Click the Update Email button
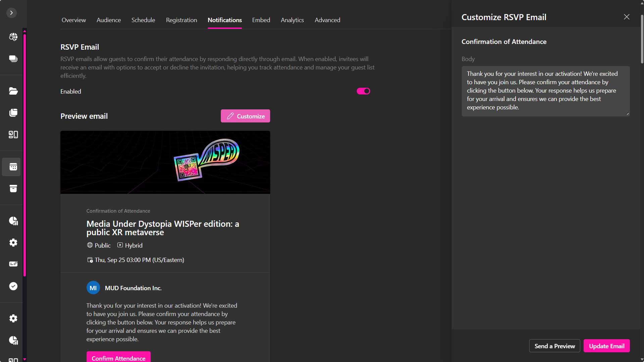 (x=606, y=346)
